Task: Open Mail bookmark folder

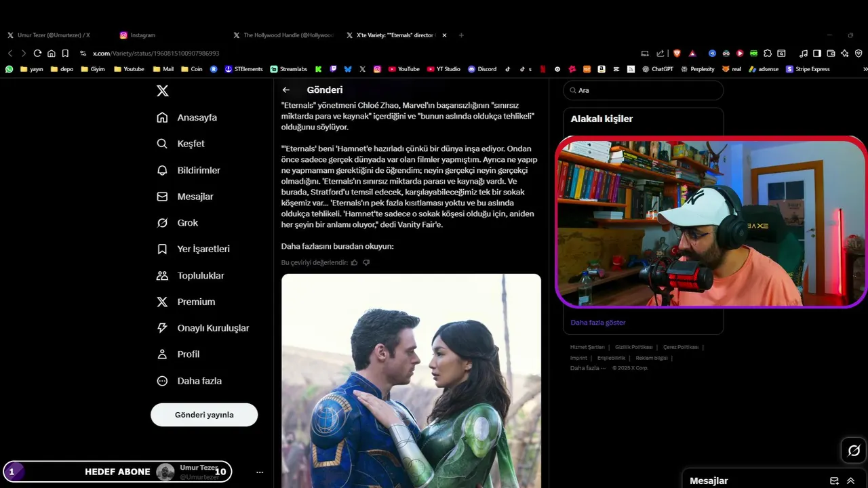Action: 163,69
